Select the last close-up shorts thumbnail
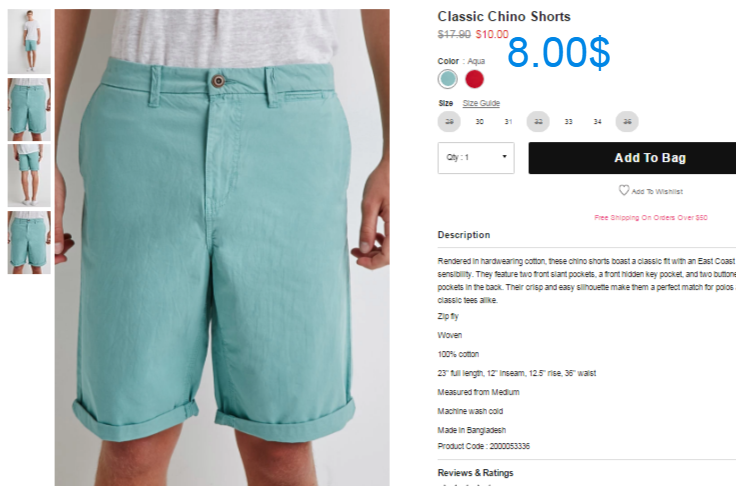 [29, 242]
